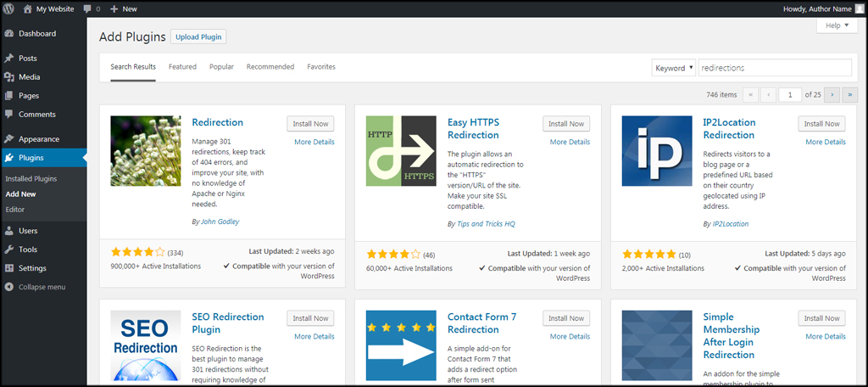The width and height of the screenshot is (868, 387).
Task: Click the Posts pushpin icon in sidebar
Action: coord(8,59)
